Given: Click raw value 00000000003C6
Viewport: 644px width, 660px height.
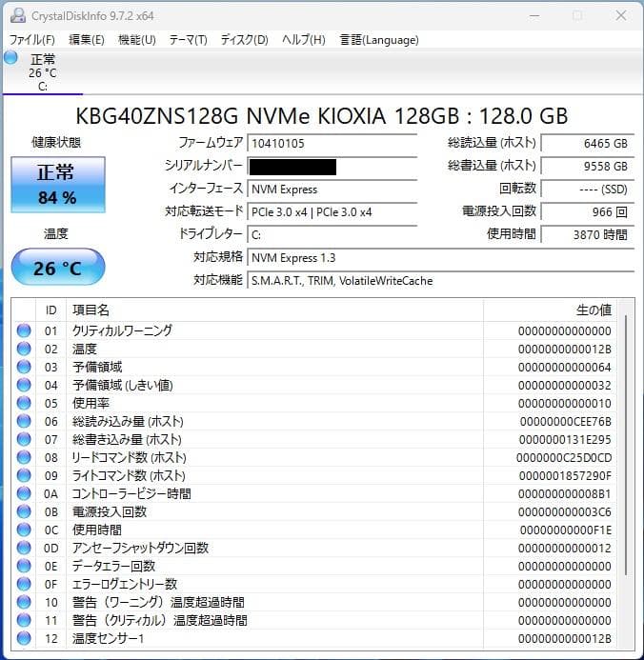Looking at the screenshot, I should [x=564, y=511].
